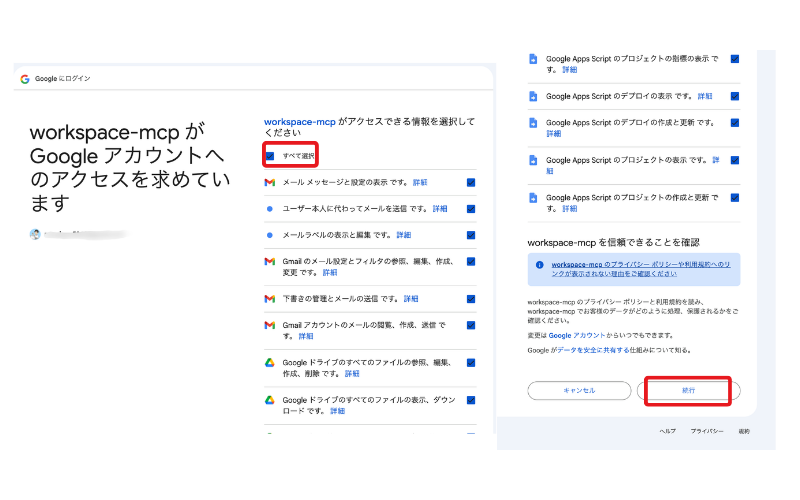
Task: Click the 'Google にログイン' header text
Action: click(x=62, y=79)
